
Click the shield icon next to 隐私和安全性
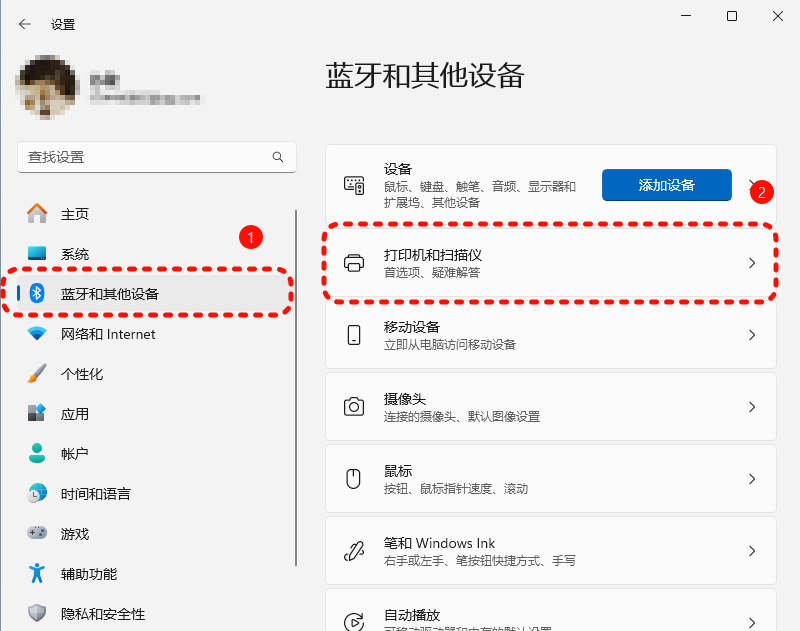(37, 613)
